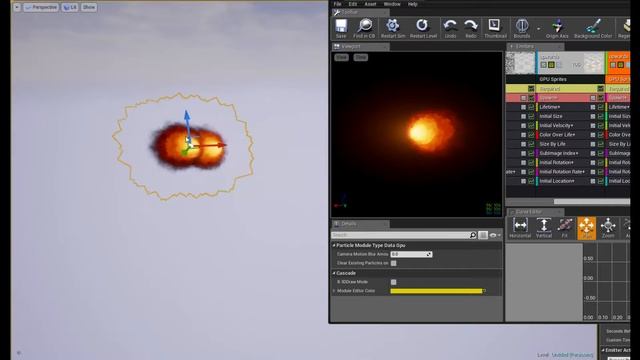Screen dimensions: 640x360
Task: Expand the Module Editor Color property
Action: click(334, 291)
